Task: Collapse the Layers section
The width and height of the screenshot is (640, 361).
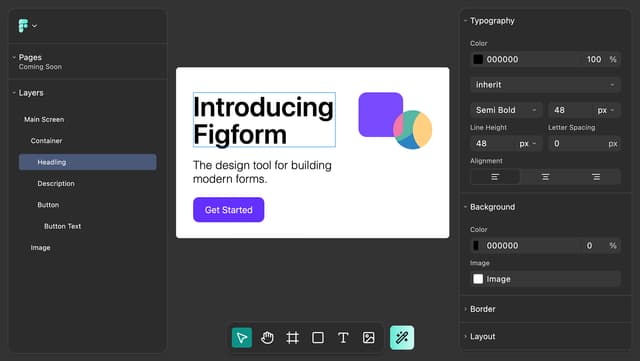Action: click(14, 93)
